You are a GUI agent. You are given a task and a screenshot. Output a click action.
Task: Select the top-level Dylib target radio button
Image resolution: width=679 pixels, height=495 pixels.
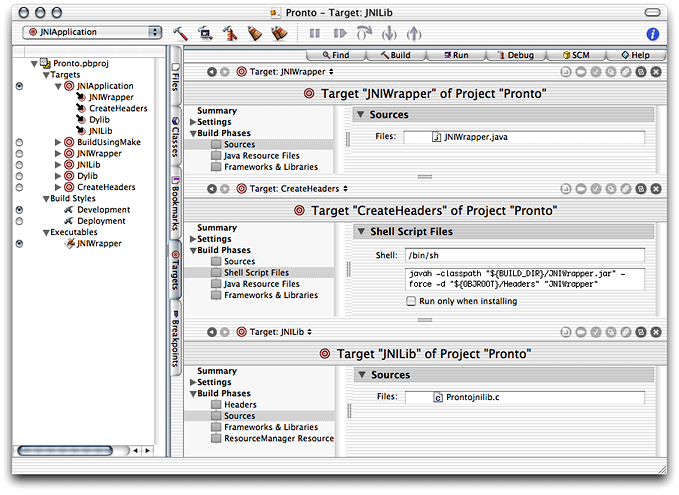pos(19,176)
